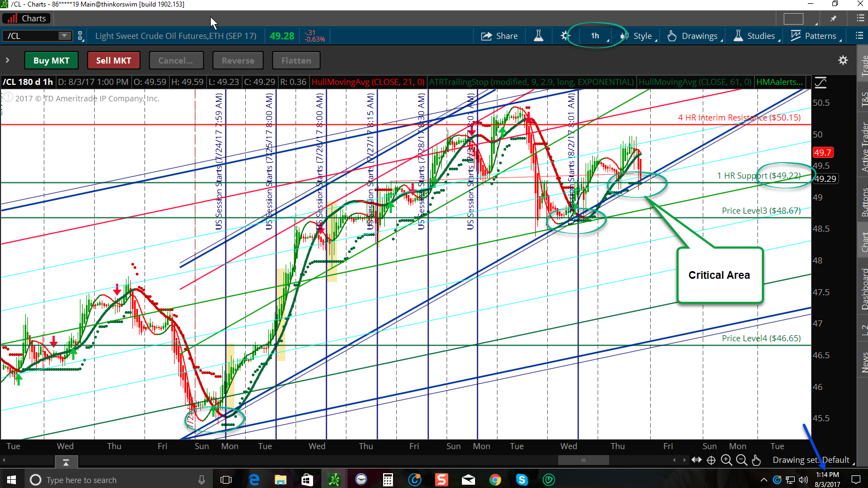
Task: Open the Share menu
Action: tap(499, 36)
